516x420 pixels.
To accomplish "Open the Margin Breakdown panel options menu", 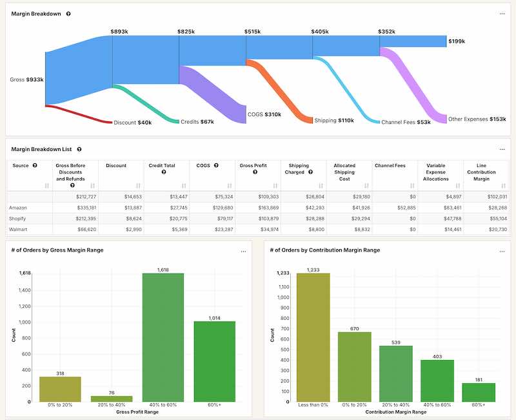I will click(x=502, y=14).
